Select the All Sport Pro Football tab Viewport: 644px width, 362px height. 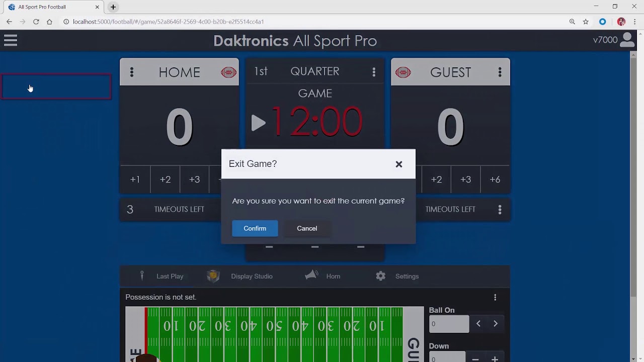(52, 7)
